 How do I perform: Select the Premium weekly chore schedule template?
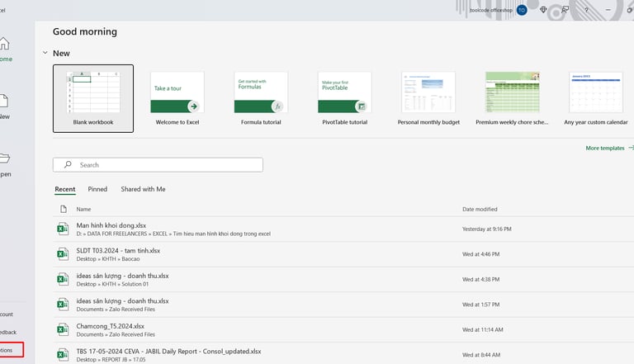point(513,98)
